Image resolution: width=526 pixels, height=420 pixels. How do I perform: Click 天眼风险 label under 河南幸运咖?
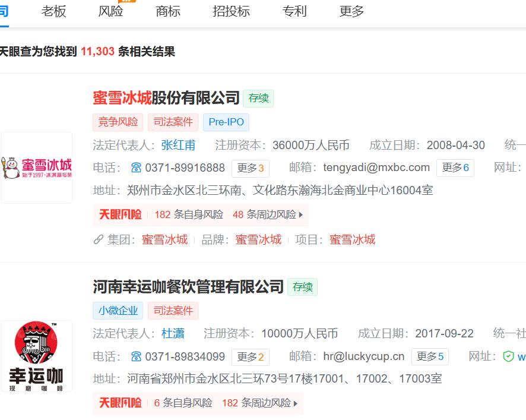coord(121,403)
